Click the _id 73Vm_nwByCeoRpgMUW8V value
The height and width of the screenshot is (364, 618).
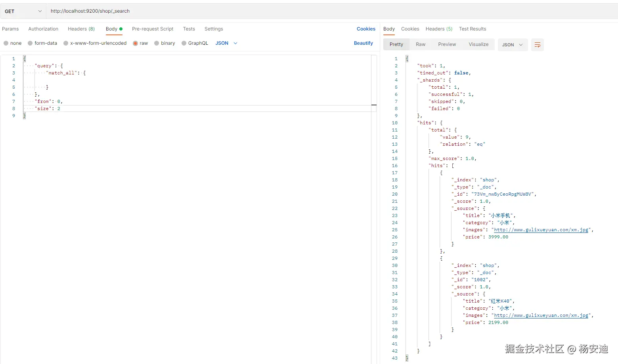point(503,194)
